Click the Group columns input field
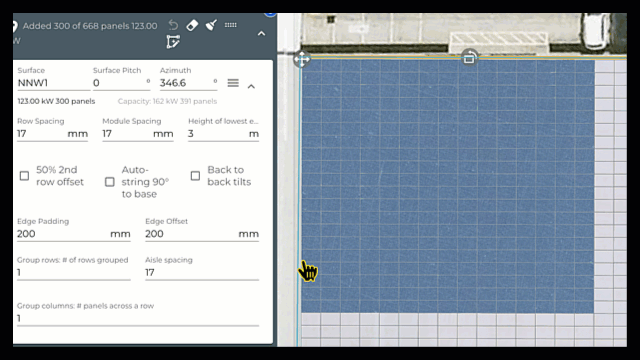 pyautogui.click(x=138, y=318)
